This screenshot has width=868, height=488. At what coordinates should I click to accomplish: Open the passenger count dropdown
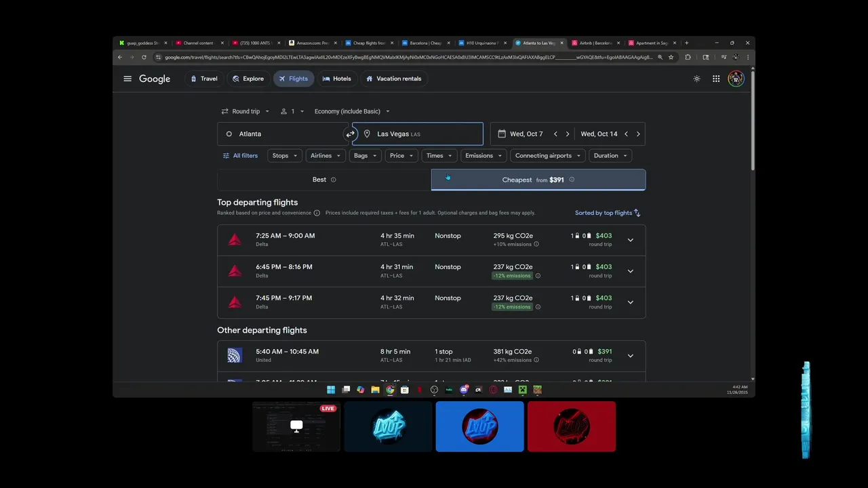coord(293,111)
